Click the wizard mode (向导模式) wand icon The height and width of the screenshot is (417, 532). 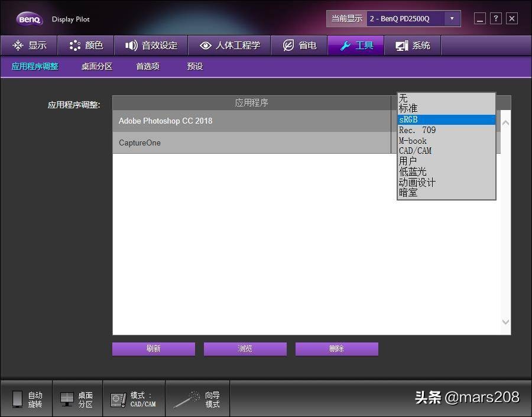click(x=187, y=399)
